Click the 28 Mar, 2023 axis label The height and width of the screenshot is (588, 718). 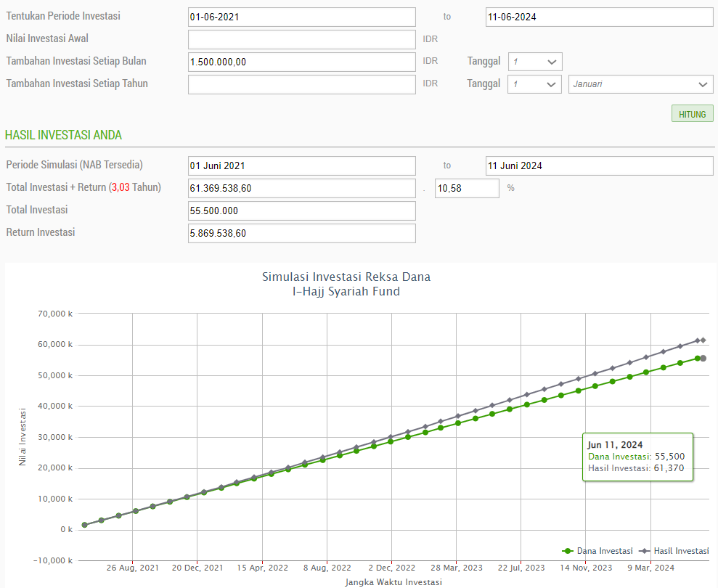[x=457, y=568]
